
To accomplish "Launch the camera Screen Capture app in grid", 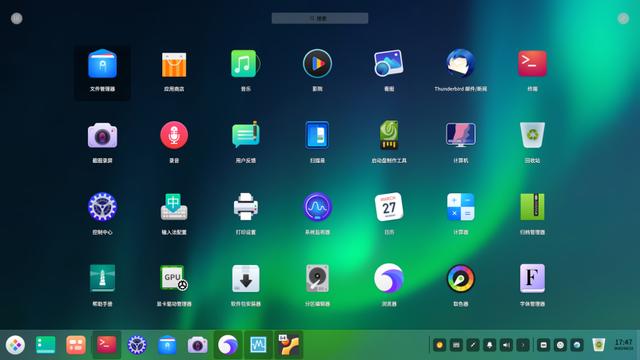I will (x=102, y=136).
